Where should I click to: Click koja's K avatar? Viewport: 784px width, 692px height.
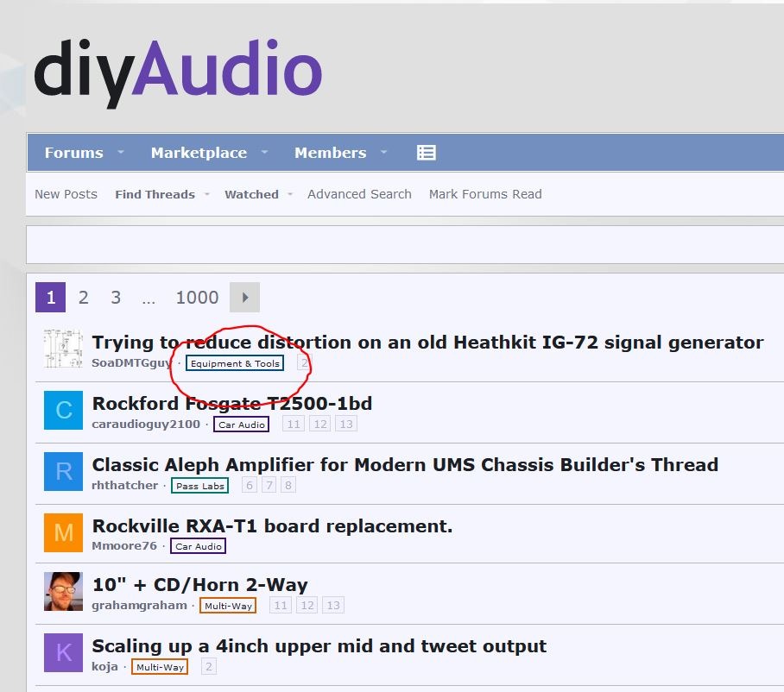coord(63,652)
